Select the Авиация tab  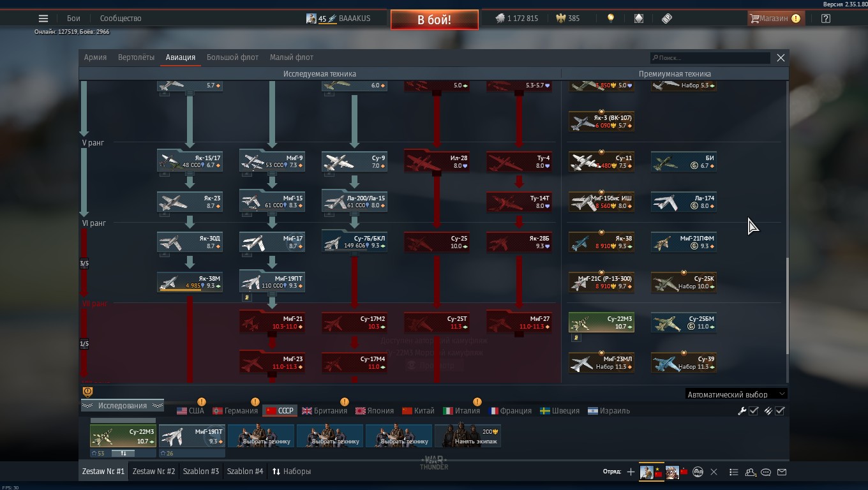pyautogui.click(x=181, y=57)
